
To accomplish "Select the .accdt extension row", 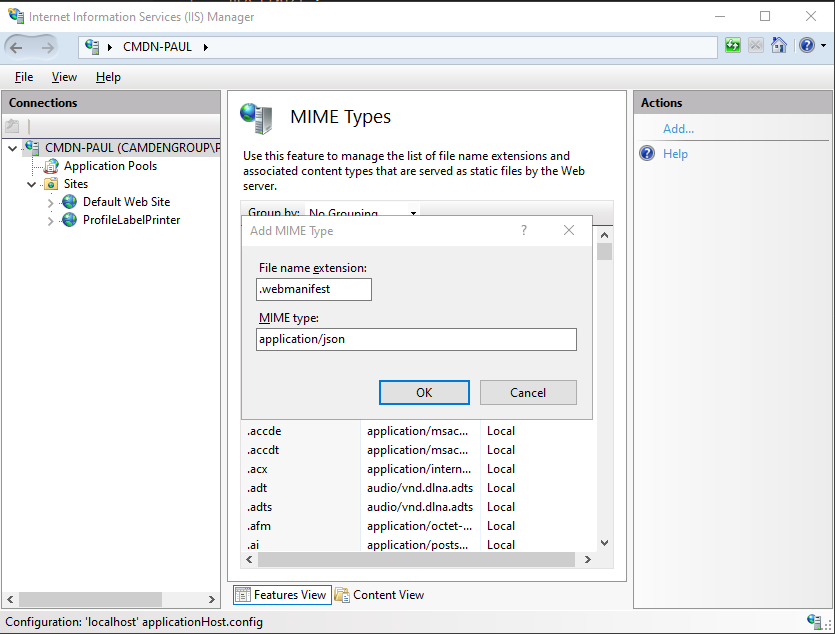I will click(x=419, y=450).
